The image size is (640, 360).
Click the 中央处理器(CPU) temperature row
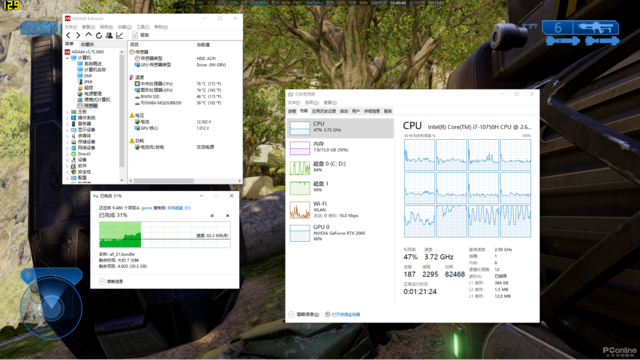pyautogui.click(x=178, y=84)
